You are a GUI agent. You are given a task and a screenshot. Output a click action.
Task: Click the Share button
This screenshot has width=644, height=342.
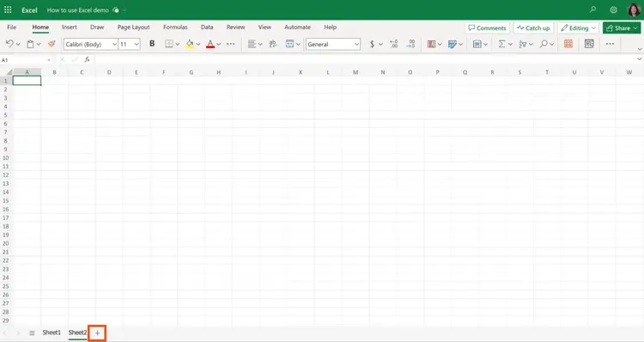coord(622,28)
